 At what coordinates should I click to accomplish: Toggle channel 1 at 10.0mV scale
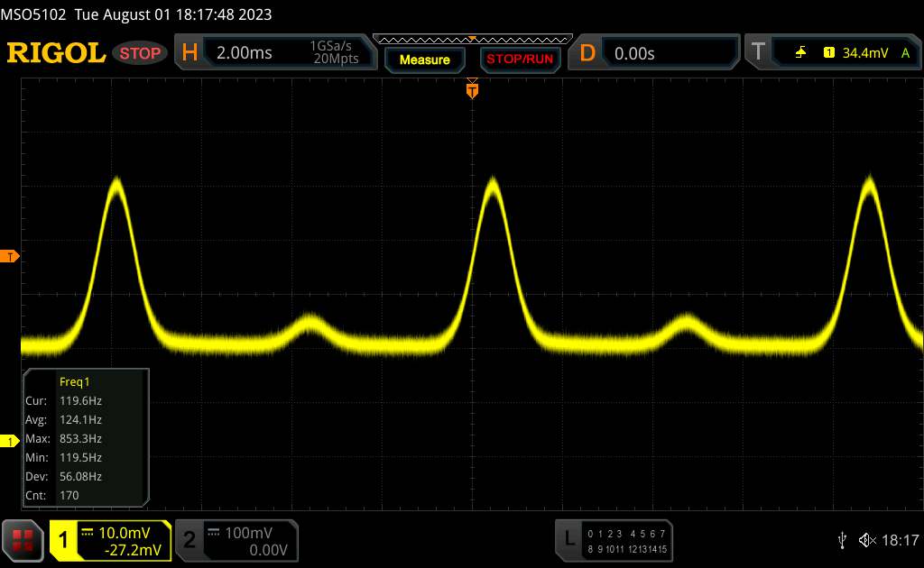point(112,540)
